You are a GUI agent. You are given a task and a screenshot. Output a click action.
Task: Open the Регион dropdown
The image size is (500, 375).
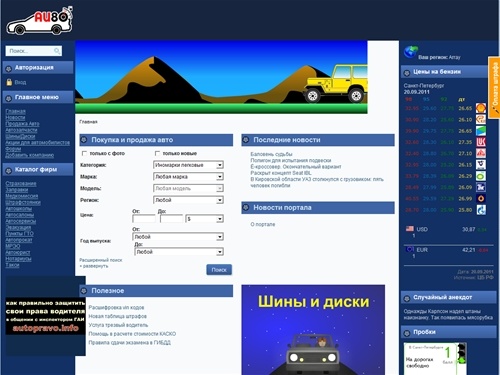point(188,200)
